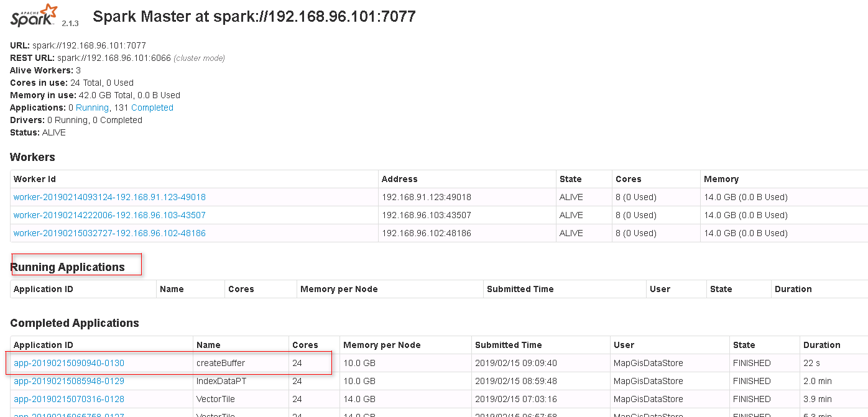Image resolution: width=868 pixels, height=417 pixels.
Task: Click MapGisDataStore user in IndexDataPT row
Action: coord(649,381)
